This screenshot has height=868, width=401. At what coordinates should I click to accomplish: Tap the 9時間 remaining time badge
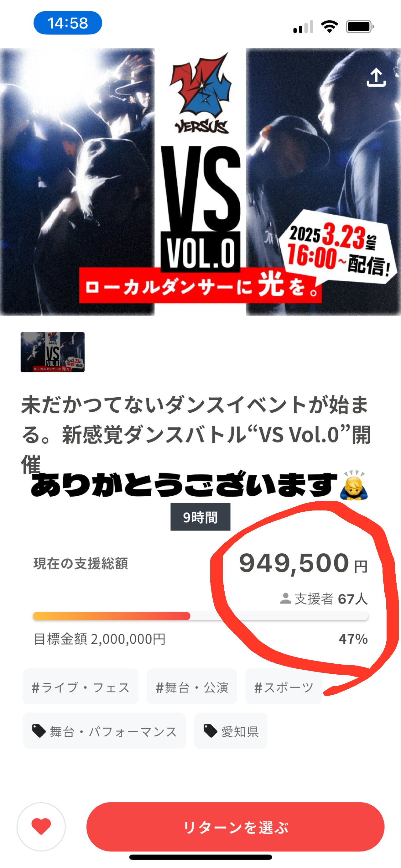(x=200, y=517)
